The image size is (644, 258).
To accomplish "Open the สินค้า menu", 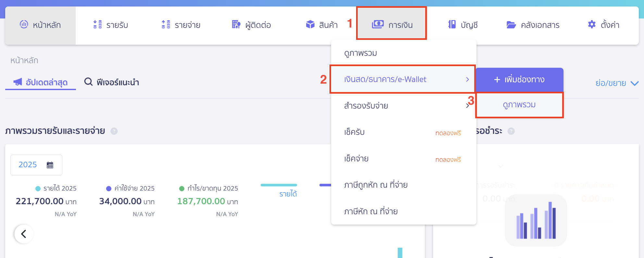I will click(x=322, y=25).
